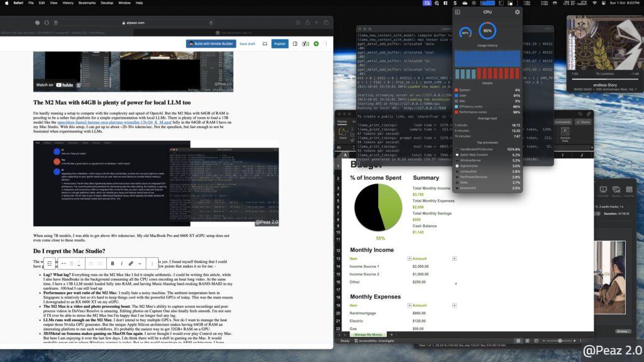Switch Excel to Page Layout view
The image size is (644, 362).
pos(527,341)
